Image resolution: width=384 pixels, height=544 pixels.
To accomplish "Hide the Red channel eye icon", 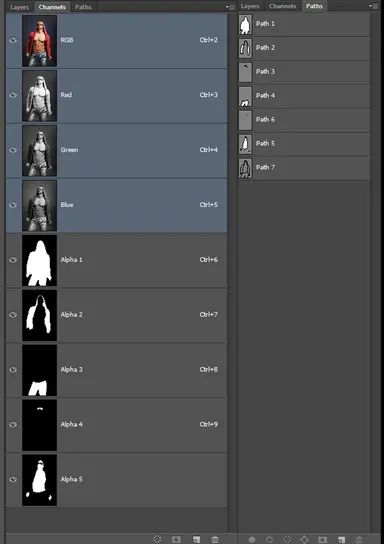I will point(13,95).
